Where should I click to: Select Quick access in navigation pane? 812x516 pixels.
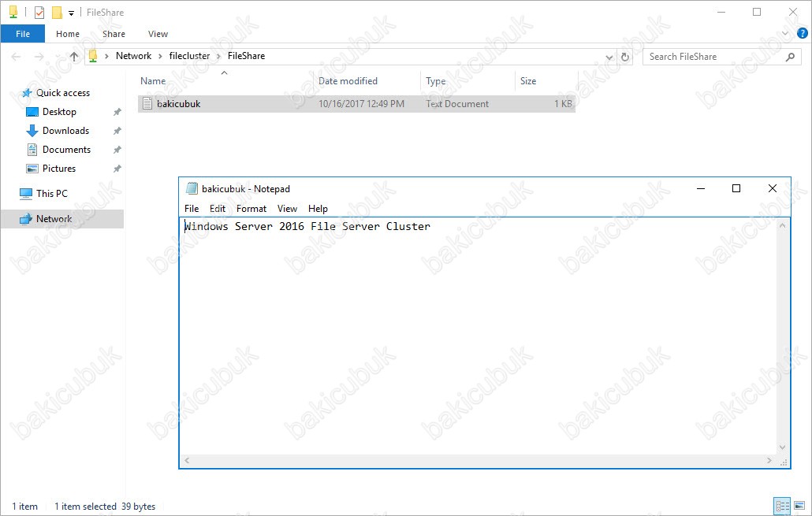[62, 93]
